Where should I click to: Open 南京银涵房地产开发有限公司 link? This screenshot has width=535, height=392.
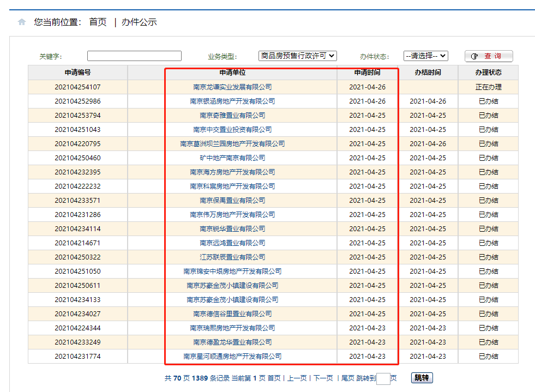point(232,101)
